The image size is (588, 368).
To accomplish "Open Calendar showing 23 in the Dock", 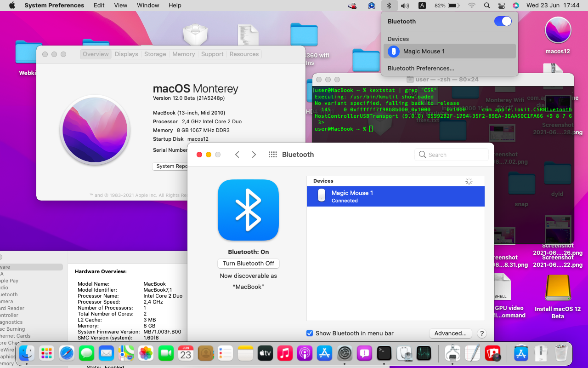I will (x=186, y=353).
